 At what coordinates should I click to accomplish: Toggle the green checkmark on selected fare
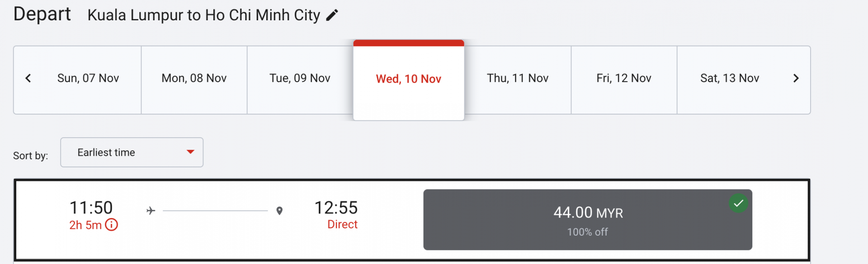738,203
